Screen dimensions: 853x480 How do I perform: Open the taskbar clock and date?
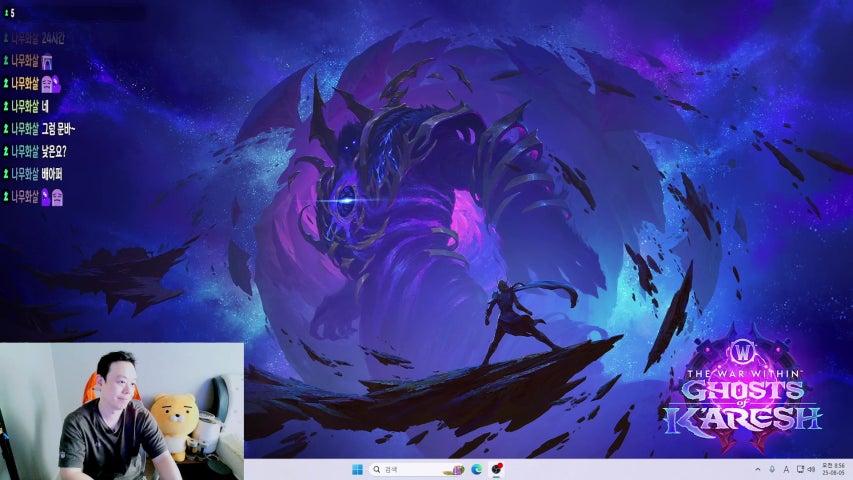click(x=833, y=469)
